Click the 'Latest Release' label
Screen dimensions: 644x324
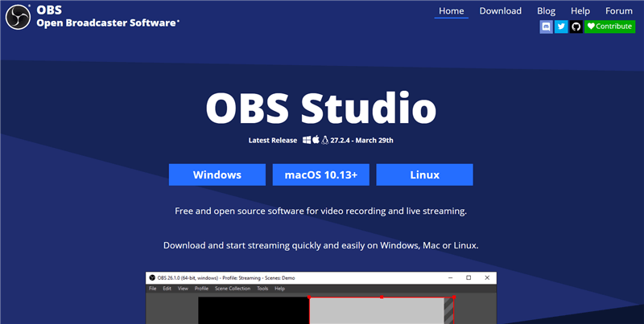coord(273,140)
